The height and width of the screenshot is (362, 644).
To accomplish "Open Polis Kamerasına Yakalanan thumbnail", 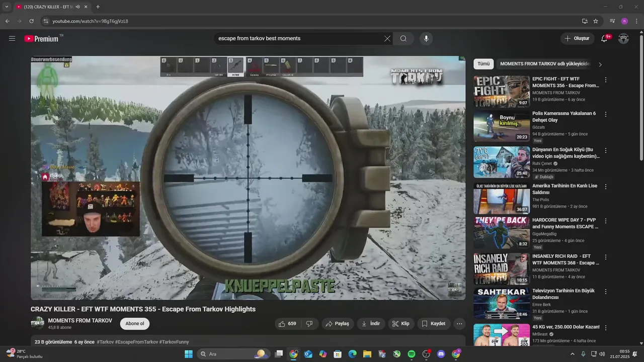I will [502, 127].
